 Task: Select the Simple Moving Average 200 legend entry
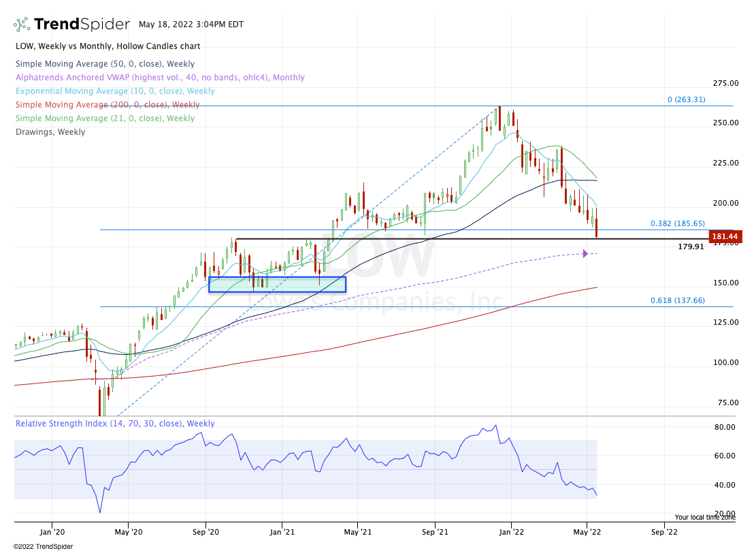click(108, 105)
